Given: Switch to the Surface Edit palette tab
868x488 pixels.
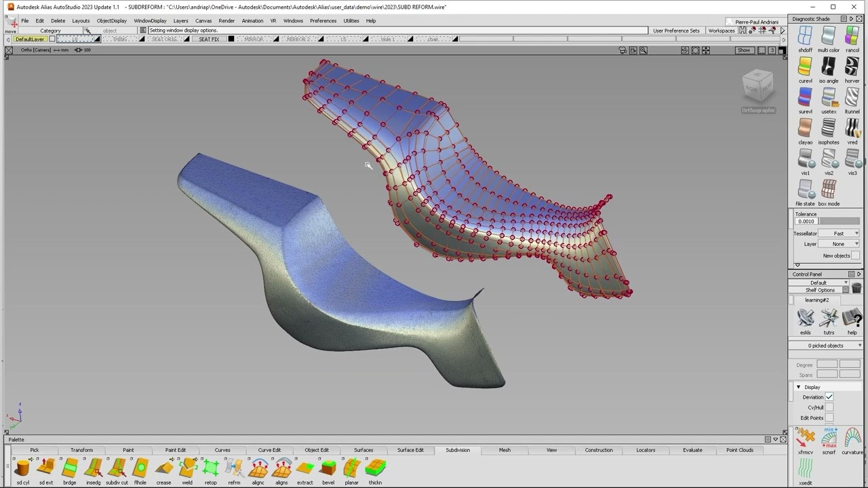Looking at the screenshot, I should 410,450.
